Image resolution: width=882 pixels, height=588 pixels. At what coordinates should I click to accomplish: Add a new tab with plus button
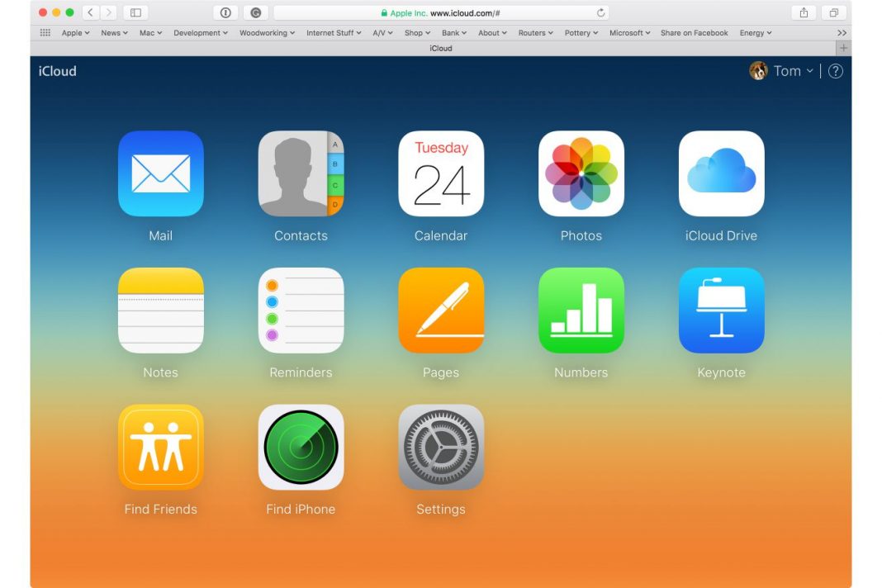coord(842,49)
